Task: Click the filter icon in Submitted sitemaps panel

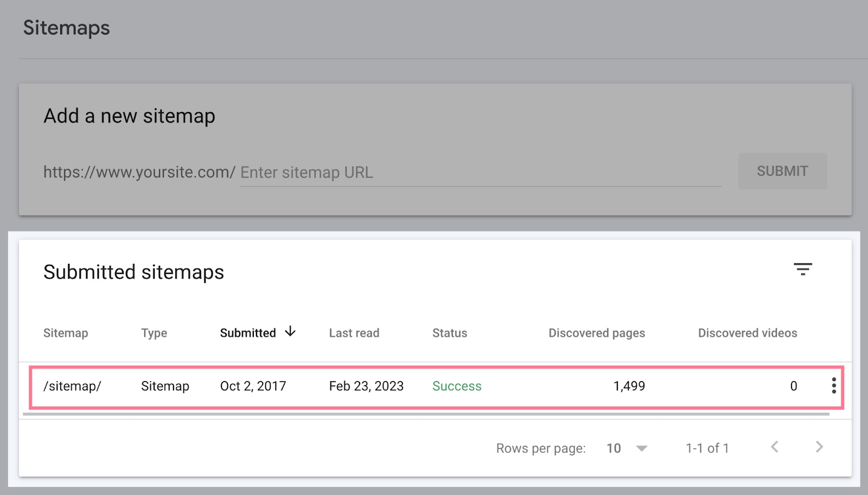Action: 803,270
